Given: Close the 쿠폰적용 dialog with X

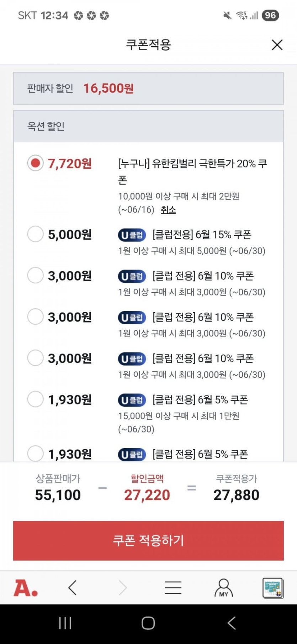Looking at the screenshot, I should (x=277, y=45).
